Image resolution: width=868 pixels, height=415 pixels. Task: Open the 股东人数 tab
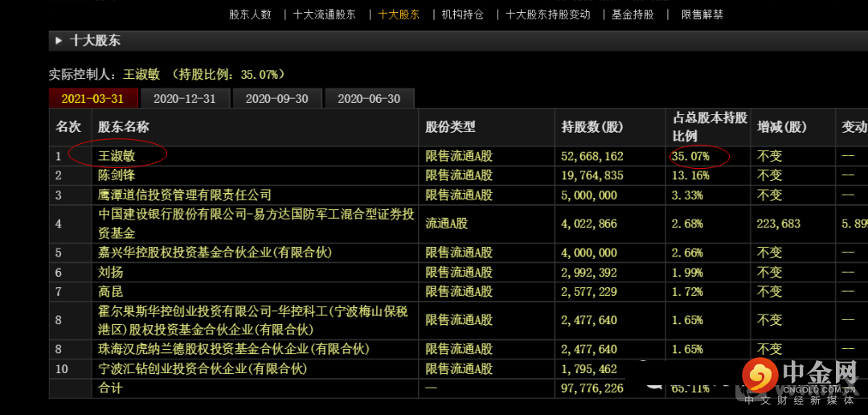pos(250,15)
